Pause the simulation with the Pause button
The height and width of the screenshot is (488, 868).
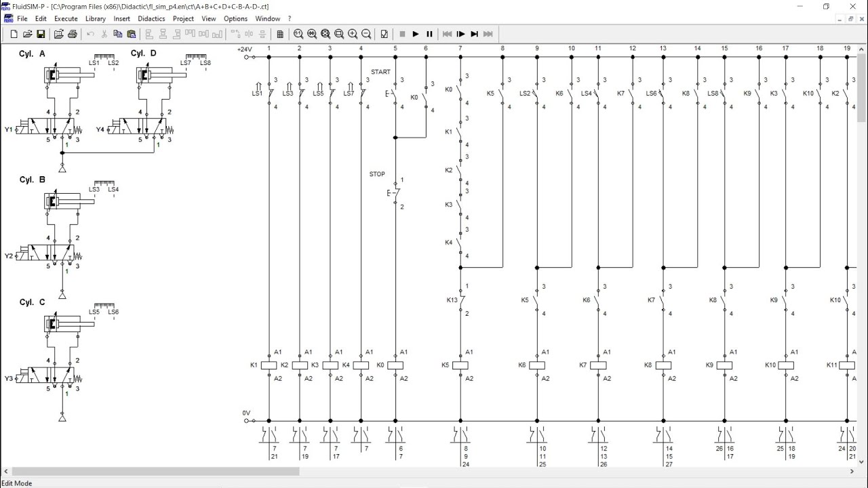click(x=429, y=34)
